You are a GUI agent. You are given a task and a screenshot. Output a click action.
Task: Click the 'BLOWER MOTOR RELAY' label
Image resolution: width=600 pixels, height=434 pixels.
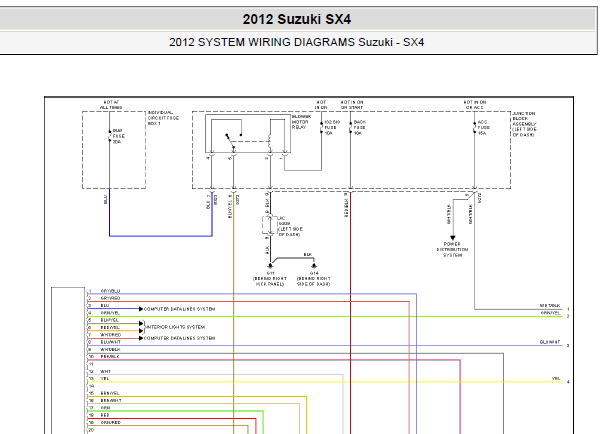(x=302, y=122)
